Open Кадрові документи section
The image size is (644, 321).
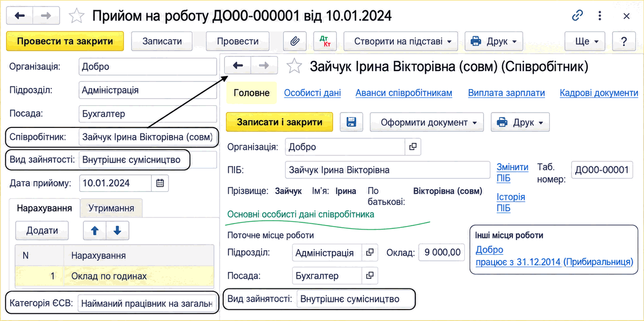click(599, 93)
